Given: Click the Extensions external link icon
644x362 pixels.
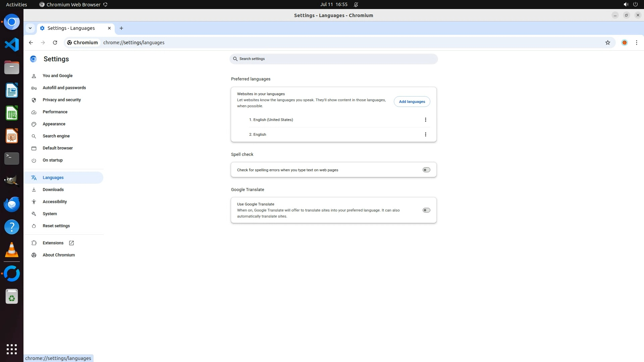Looking at the screenshot, I should [x=71, y=243].
